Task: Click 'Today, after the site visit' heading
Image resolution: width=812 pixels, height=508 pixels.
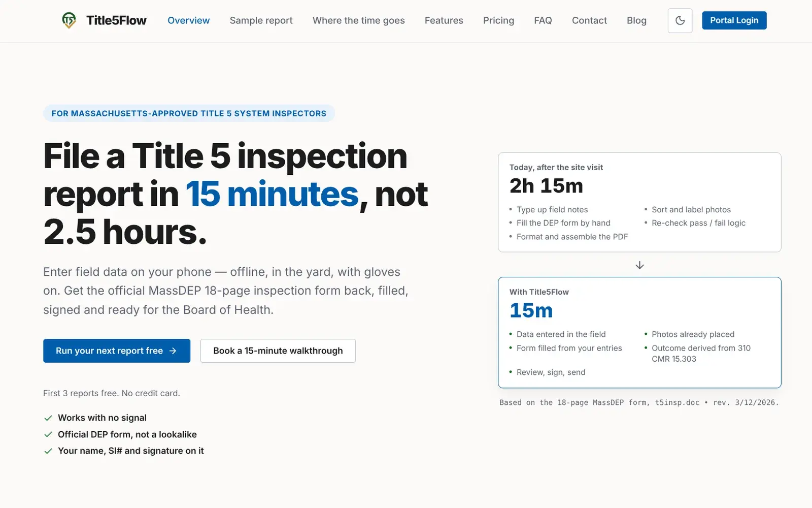Action: tap(556, 167)
